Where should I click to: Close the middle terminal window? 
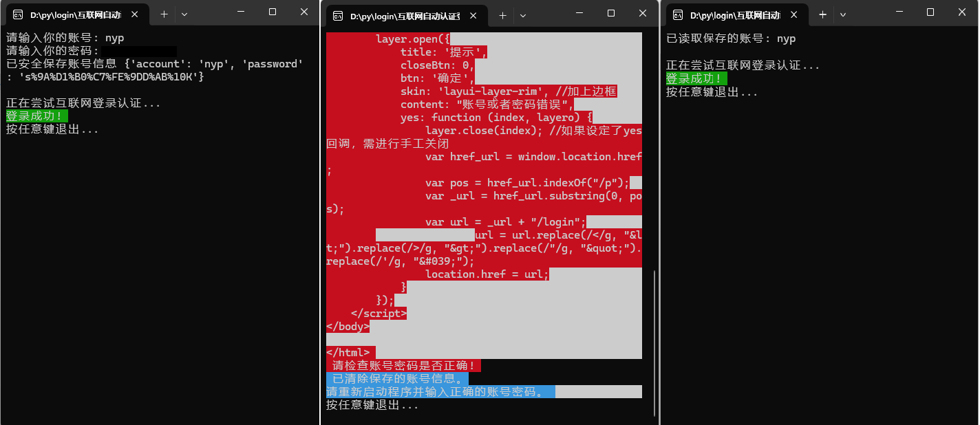(x=643, y=12)
